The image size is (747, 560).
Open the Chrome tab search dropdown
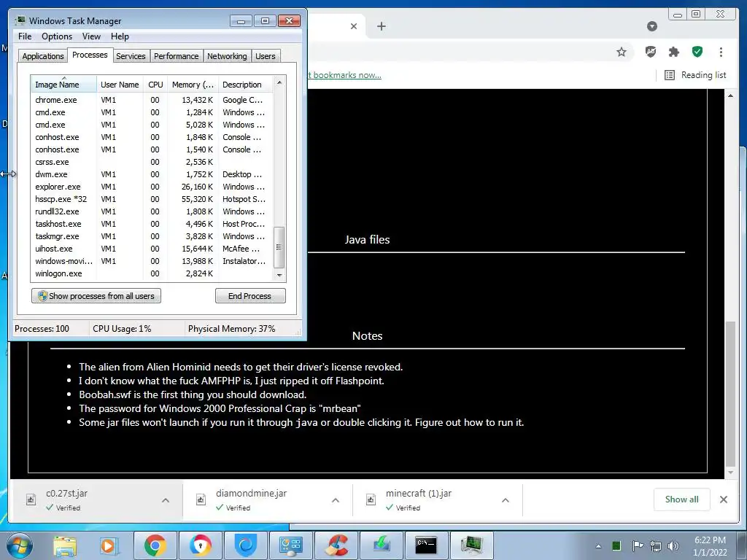coord(652,26)
